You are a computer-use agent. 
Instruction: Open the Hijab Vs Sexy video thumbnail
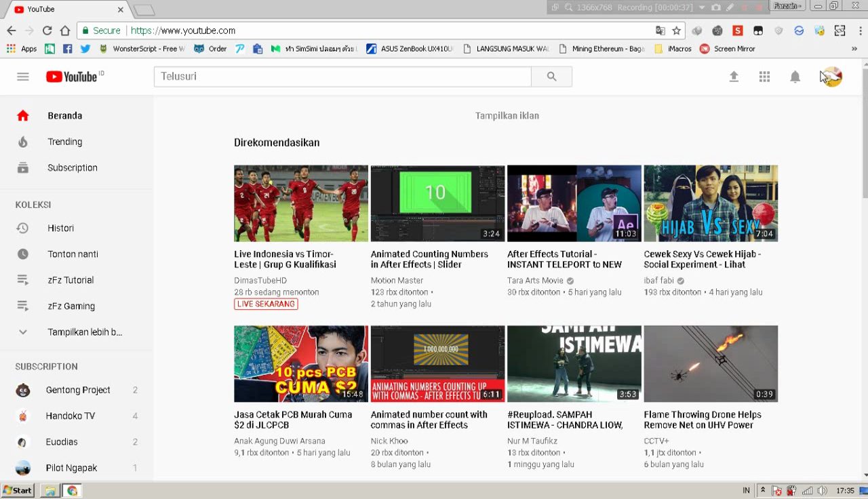(x=710, y=203)
